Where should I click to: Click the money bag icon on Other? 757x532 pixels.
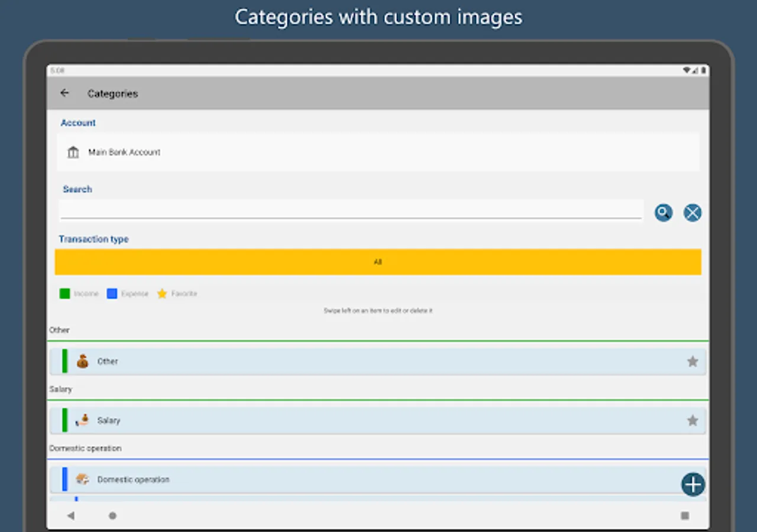(x=83, y=361)
